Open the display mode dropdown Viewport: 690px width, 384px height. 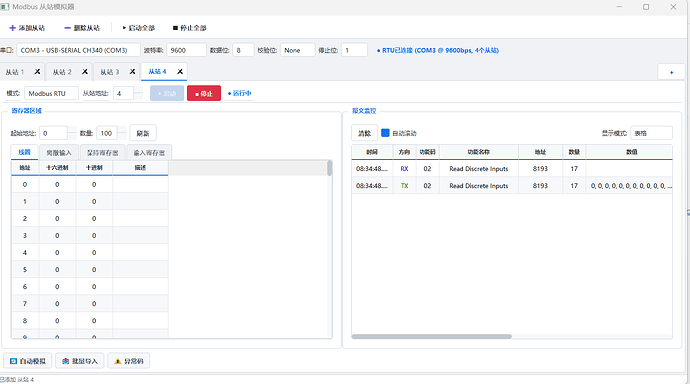tap(651, 133)
